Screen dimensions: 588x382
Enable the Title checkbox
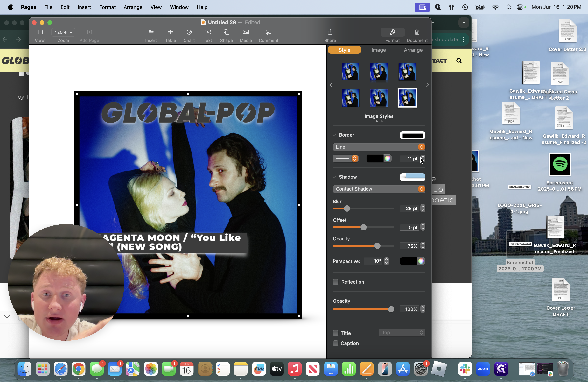pyautogui.click(x=335, y=333)
